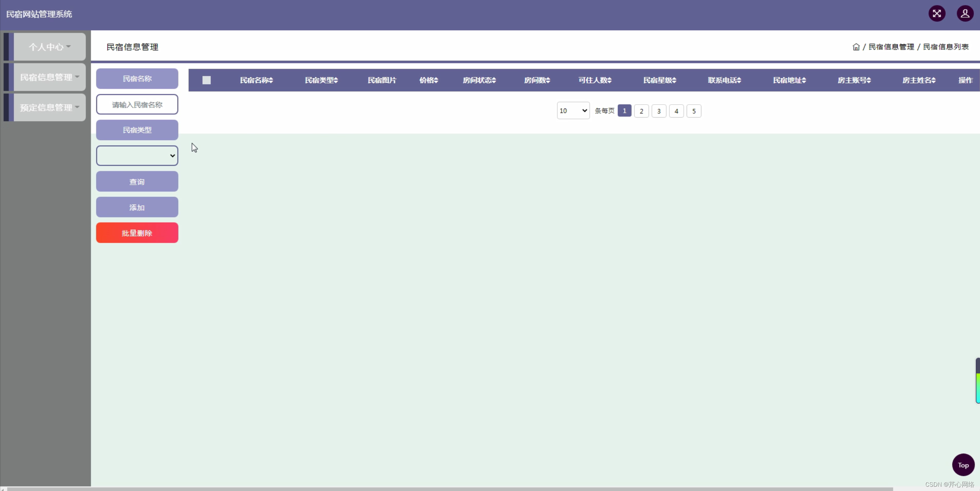Expand the 个人中心 sidebar menu
This screenshot has width=980, height=491.
pyautogui.click(x=50, y=47)
